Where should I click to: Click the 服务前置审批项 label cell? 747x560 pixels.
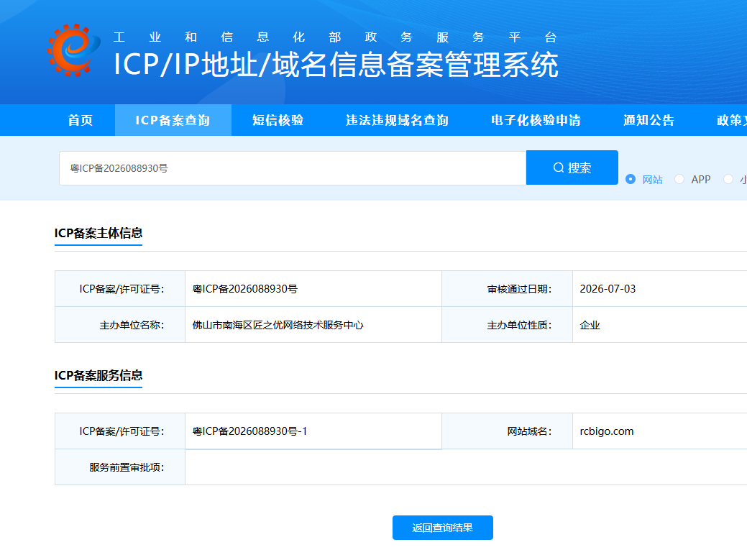click(120, 467)
